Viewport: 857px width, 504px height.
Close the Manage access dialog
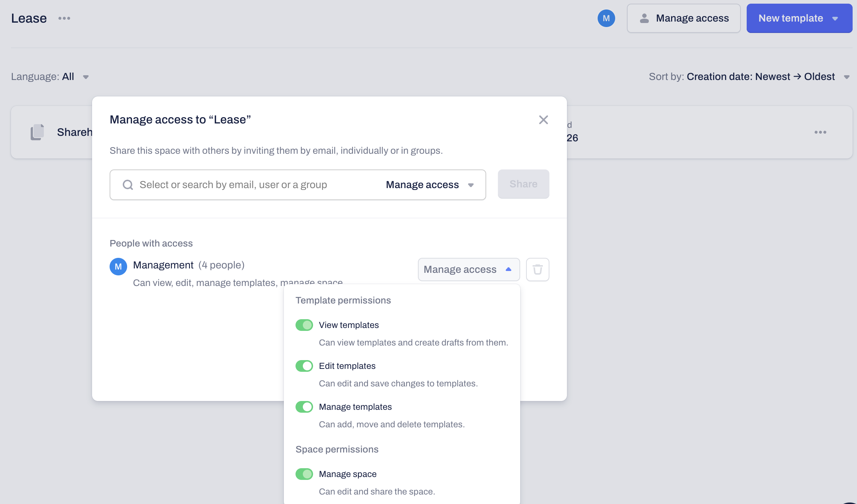[x=543, y=120]
